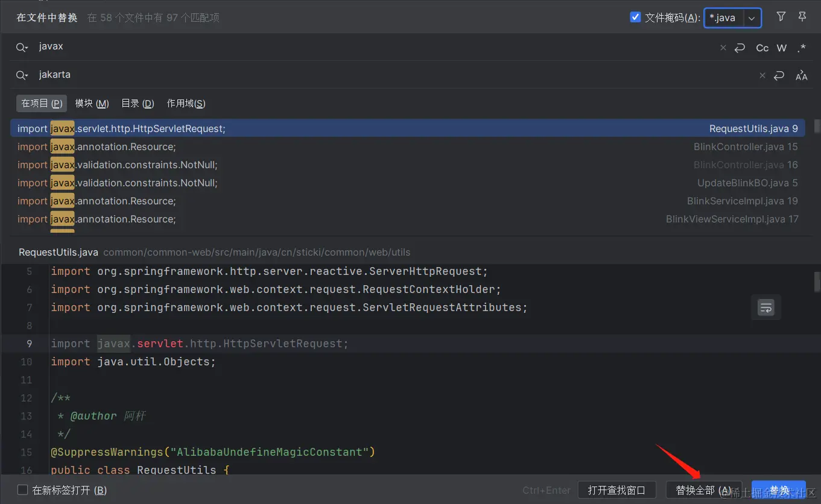Open the *.java file mask dropdown
The height and width of the screenshot is (504, 821).
(751, 17)
